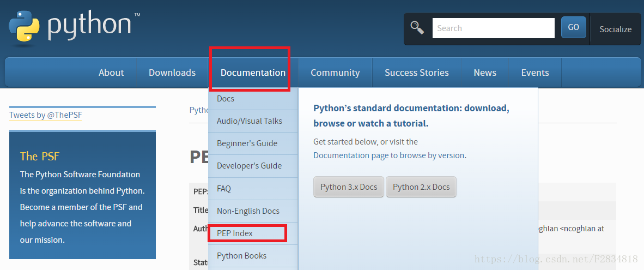Open the Socialize menu
This screenshot has height=270, width=644.
(615, 29)
